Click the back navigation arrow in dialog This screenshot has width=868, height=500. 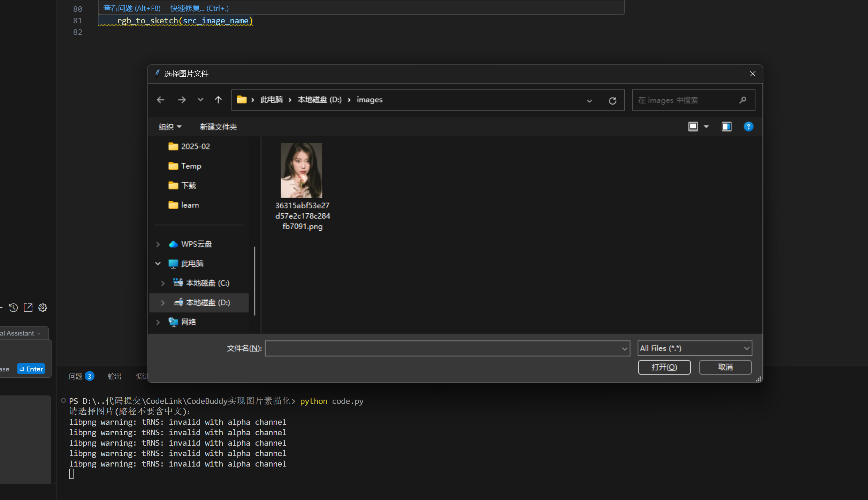tap(160, 100)
